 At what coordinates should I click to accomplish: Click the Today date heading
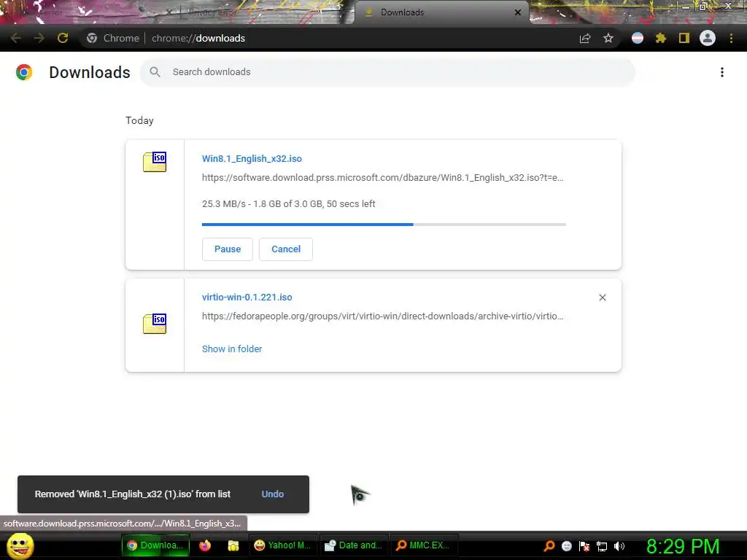pos(139,120)
